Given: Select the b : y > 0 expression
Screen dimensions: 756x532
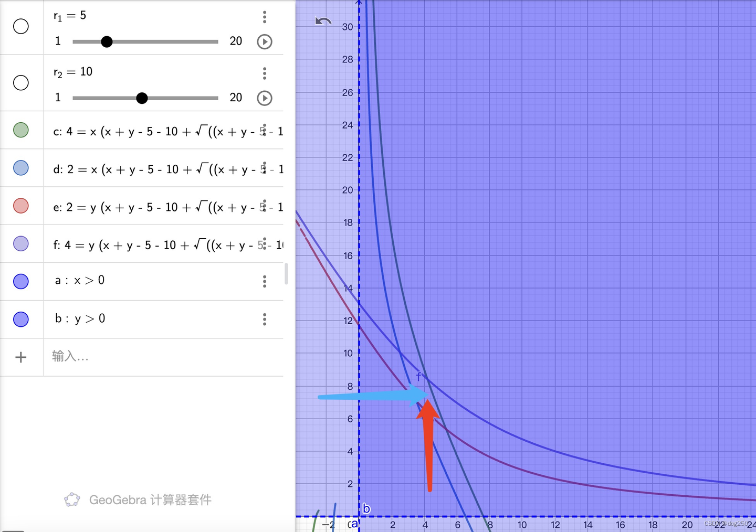Looking at the screenshot, I should pyautogui.click(x=80, y=318).
